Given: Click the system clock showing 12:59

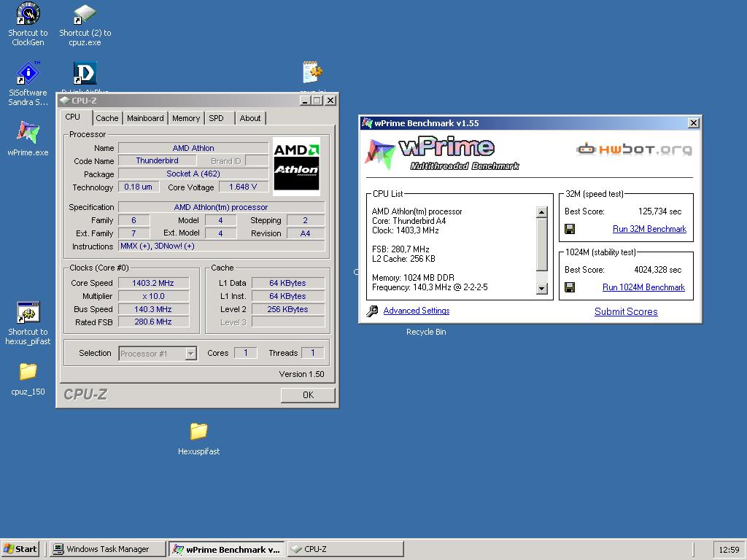Looking at the screenshot, I should [x=729, y=550].
